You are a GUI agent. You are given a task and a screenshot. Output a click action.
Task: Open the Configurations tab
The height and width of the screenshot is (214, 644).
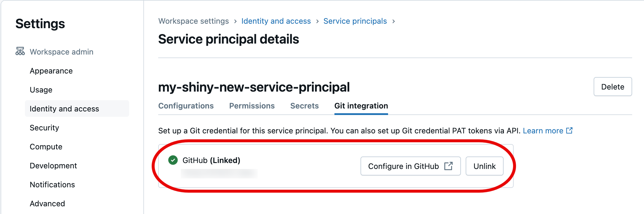(186, 106)
